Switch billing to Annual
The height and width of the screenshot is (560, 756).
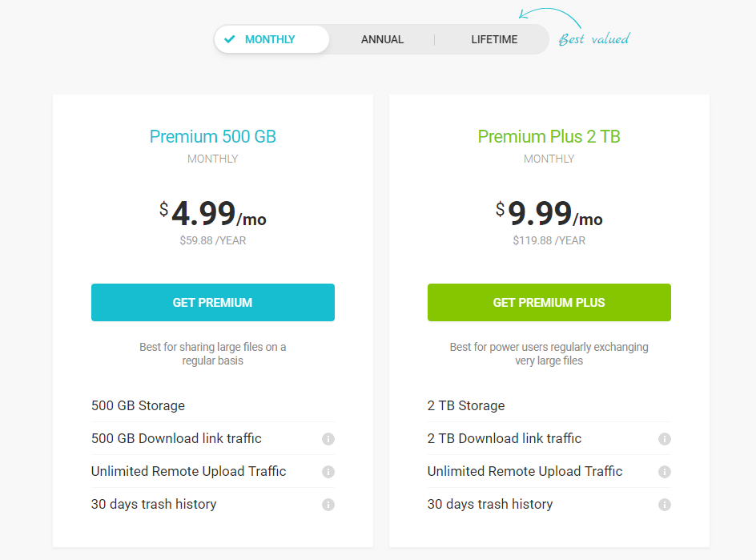382,39
